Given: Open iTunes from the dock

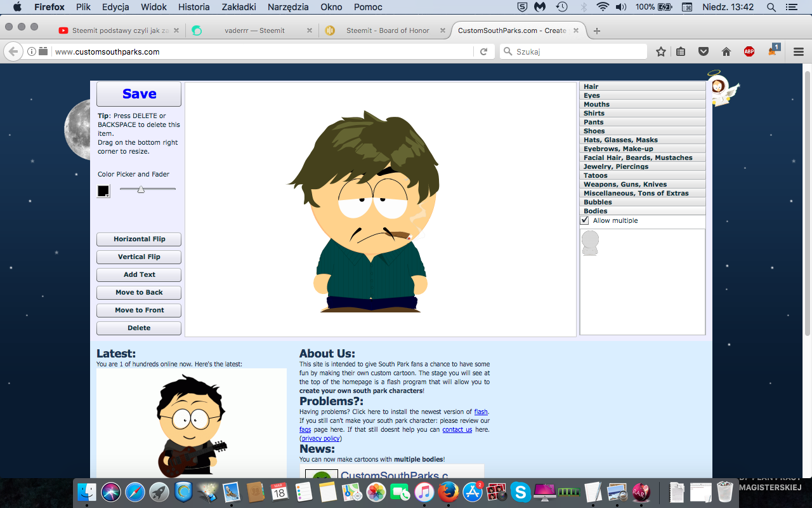Looking at the screenshot, I should tap(424, 492).
